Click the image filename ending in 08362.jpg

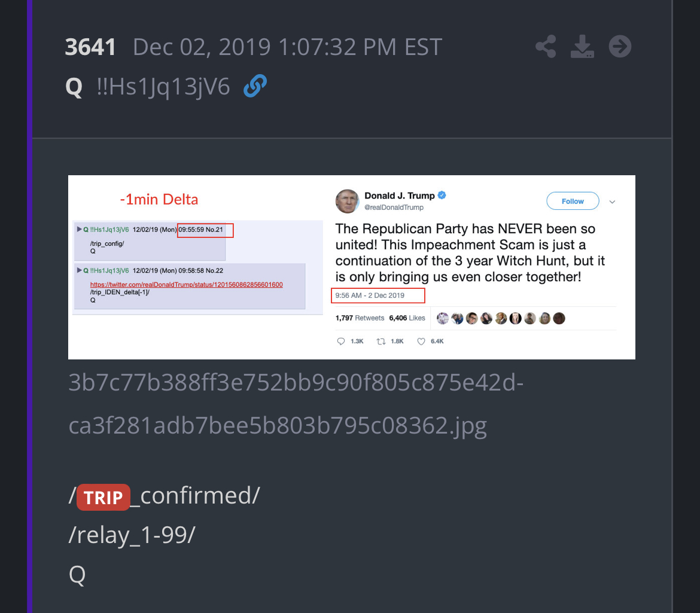(296, 404)
